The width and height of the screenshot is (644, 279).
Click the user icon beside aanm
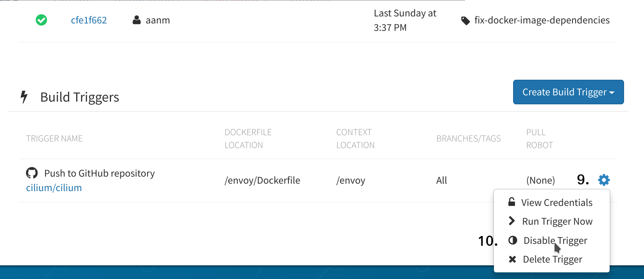coord(136,20)
